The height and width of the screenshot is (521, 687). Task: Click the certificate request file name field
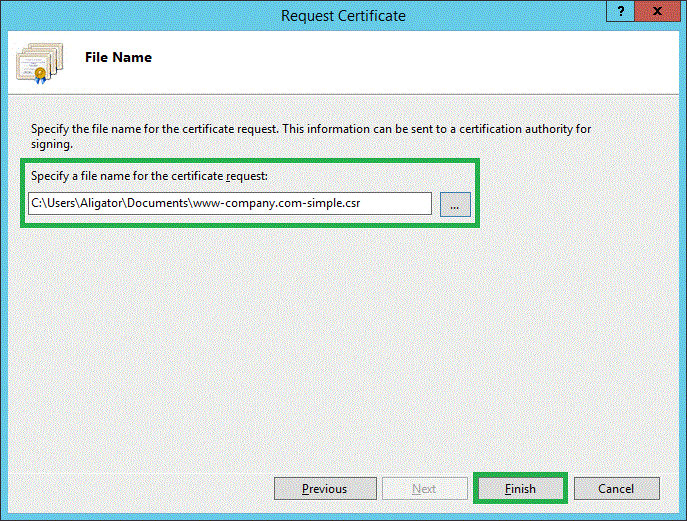[230, 204]
